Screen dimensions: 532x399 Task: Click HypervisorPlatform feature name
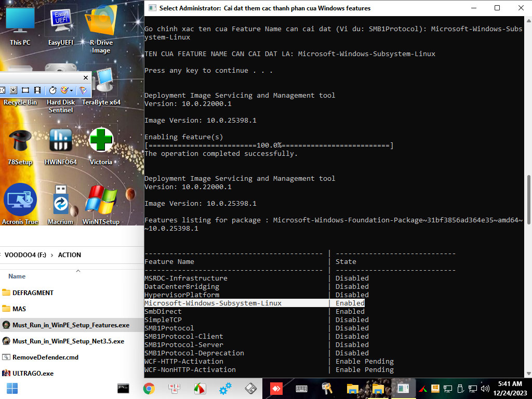coord(182,295)
